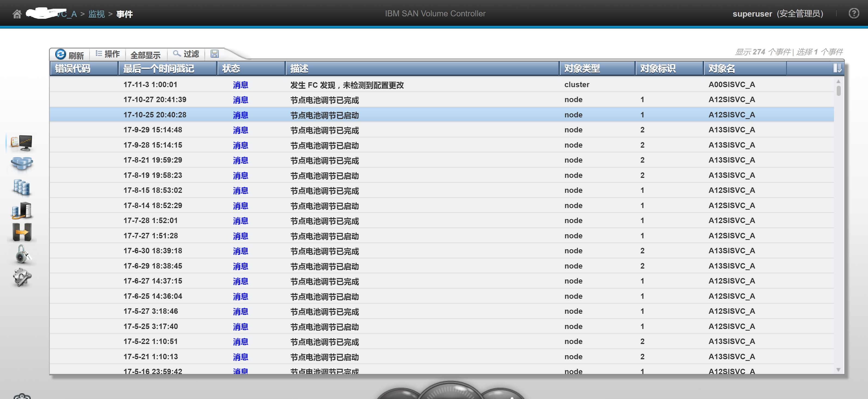Click the 事件 breadcrumb item
This screenshot has width=868, height=399.
point(124,14)
